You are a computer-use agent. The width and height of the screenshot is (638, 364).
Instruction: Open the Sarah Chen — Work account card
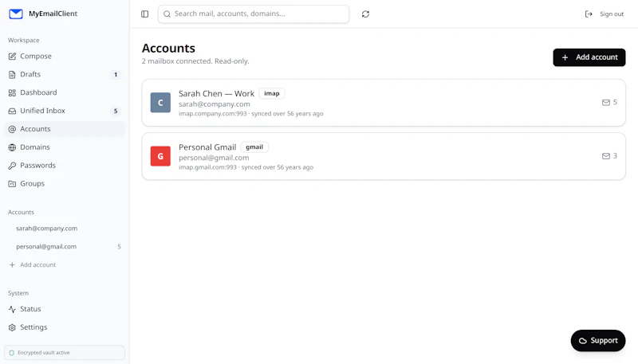click(x=384, y=103)
